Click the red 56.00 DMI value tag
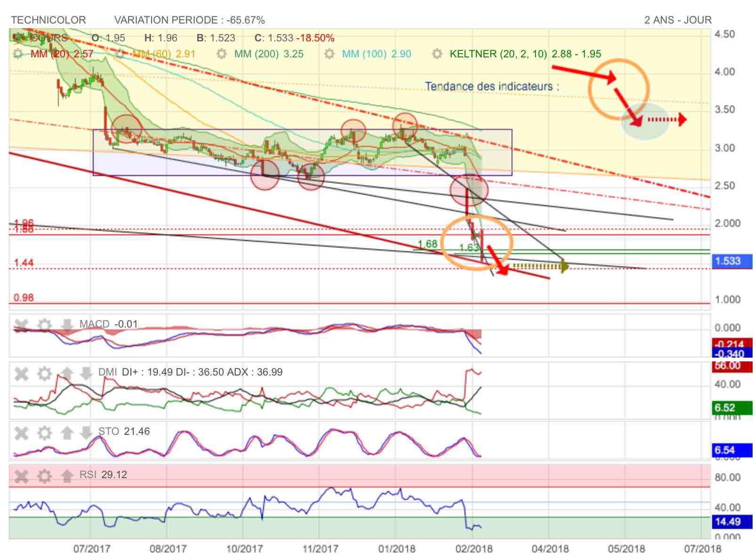The width and height of the screenshot is (753, 560). coord(732,366)
